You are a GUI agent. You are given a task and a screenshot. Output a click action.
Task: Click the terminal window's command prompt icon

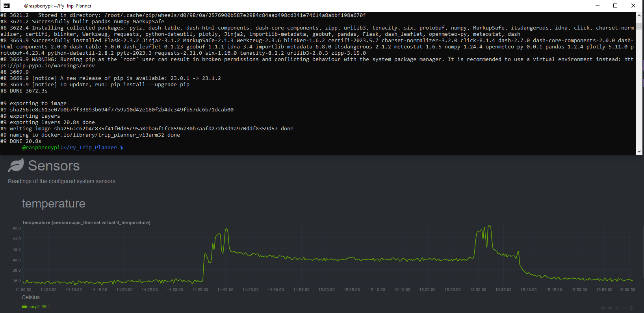click(7, 6)
